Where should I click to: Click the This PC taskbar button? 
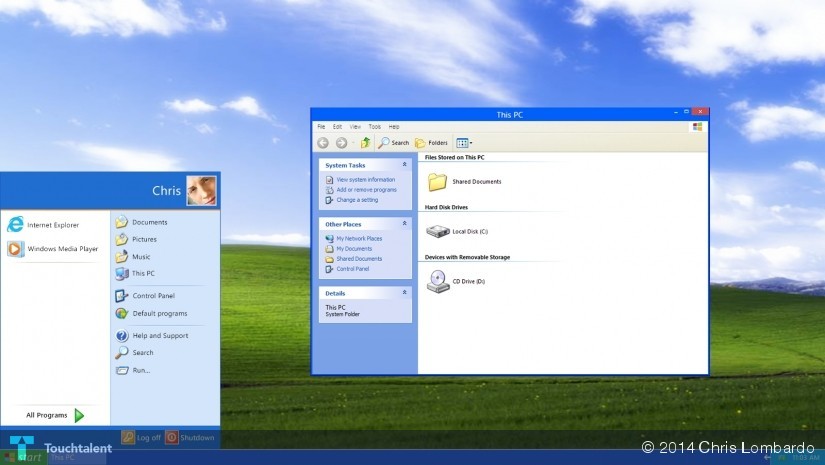[x=77, y=458]
